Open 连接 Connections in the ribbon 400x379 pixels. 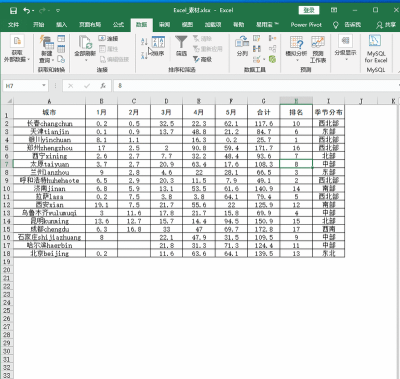tap(109, 39)
